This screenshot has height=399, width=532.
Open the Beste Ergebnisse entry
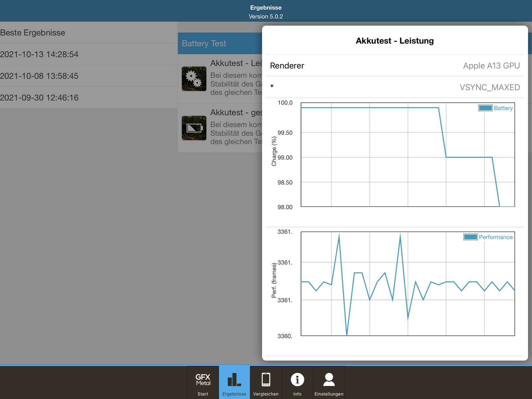(88, 33)
